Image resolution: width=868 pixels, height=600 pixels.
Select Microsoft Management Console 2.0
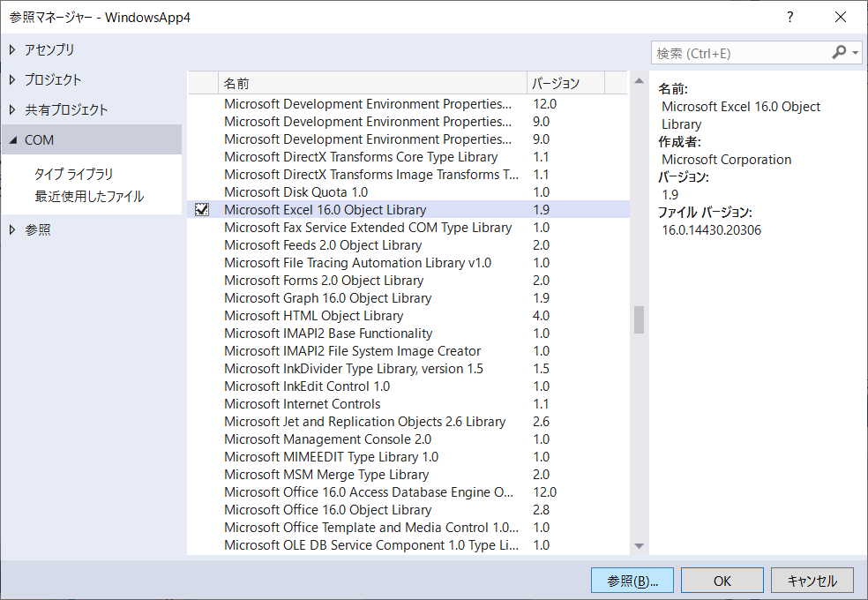click(408, 439)
